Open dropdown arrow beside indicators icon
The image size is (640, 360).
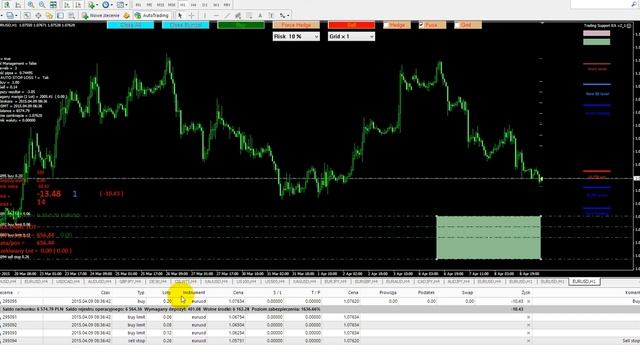pyautogui.click(x=97, y=5)
